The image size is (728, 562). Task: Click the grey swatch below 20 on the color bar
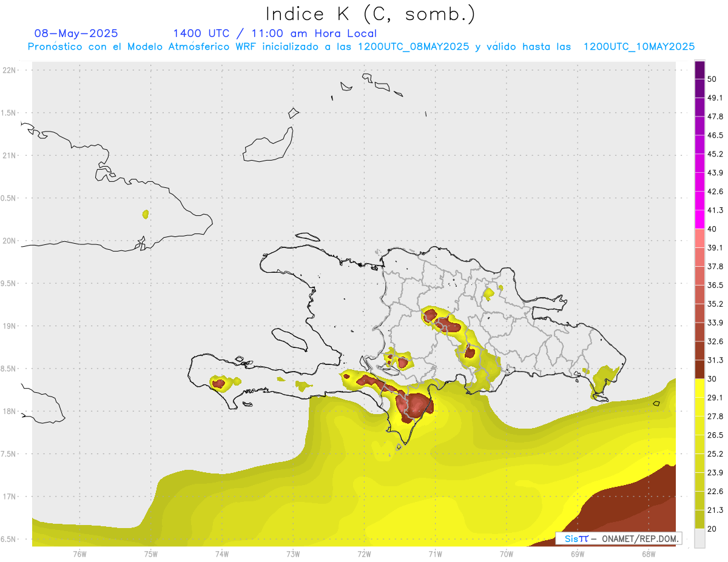699,538
